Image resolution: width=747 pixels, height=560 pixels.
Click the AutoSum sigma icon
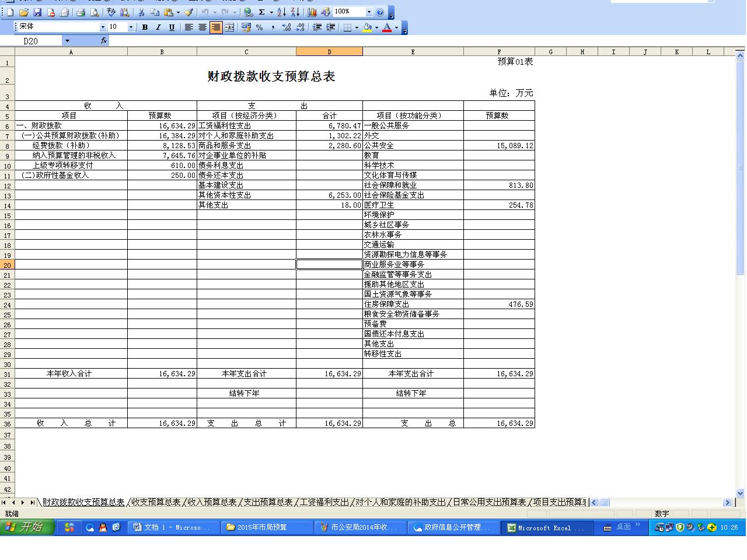[262, 12]
